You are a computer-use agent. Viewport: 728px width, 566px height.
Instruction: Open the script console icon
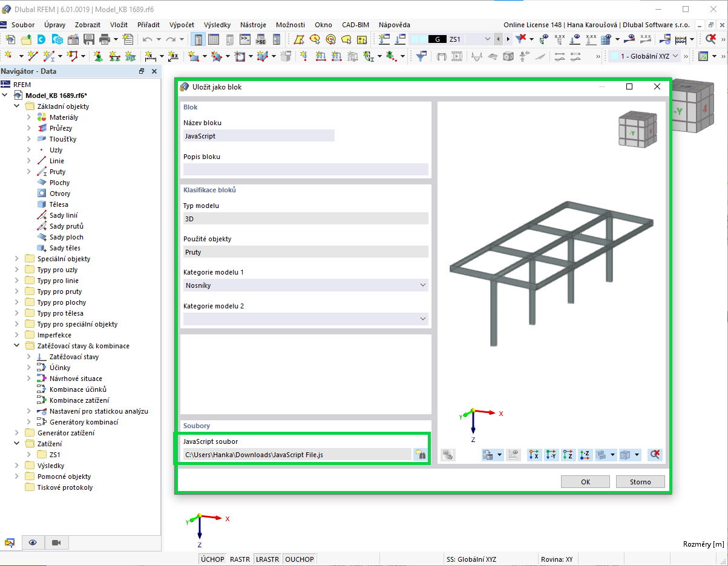pyautogui.click(x=245, y=39)
